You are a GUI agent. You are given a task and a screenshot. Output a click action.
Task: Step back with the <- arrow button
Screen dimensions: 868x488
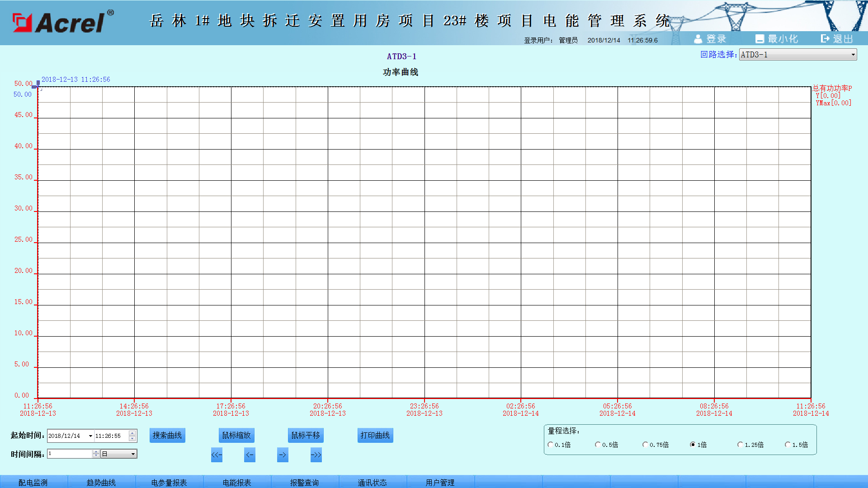tap(250, 455)
